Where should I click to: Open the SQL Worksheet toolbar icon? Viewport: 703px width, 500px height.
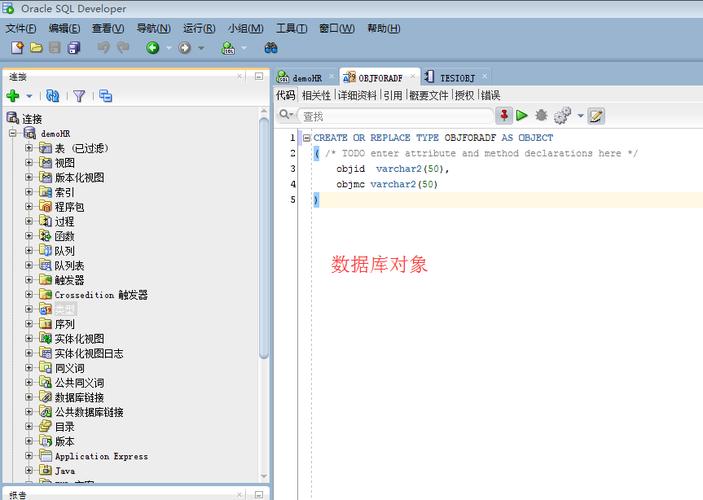pos(228,48)
